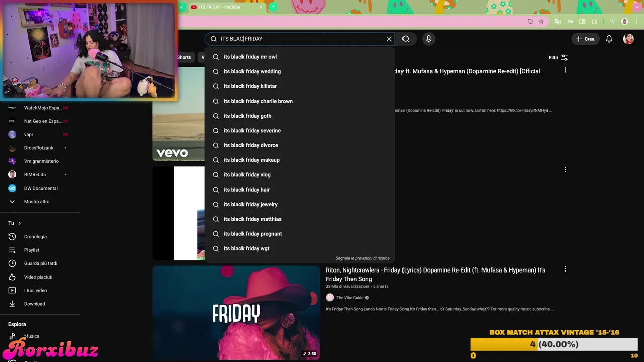The height and width of the screenshot is (362, 644).
Task: Open The Vibe Guide channel avatar
Action: click(330, 298)
